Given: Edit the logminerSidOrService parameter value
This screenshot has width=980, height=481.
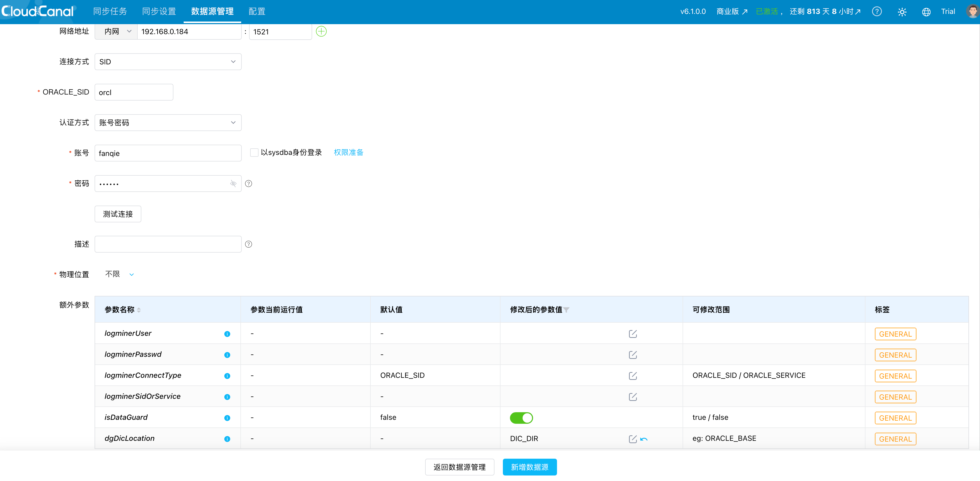Looking at the screenshot, I should [633, 396].
